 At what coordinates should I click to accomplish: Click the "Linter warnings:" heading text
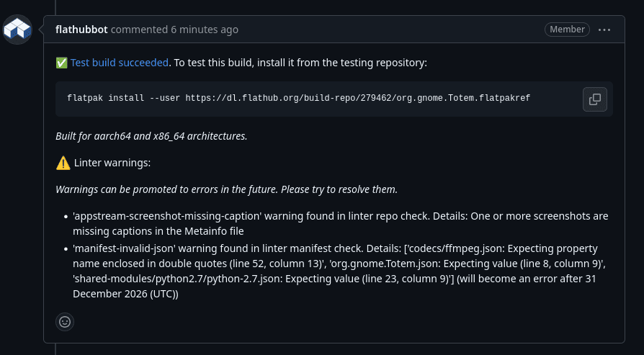(112, 163)
